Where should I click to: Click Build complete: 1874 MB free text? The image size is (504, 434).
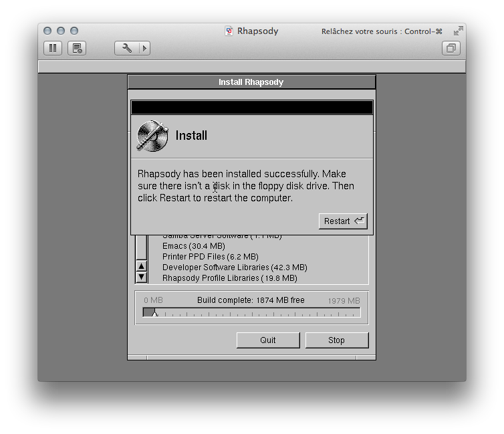(251, 300)
